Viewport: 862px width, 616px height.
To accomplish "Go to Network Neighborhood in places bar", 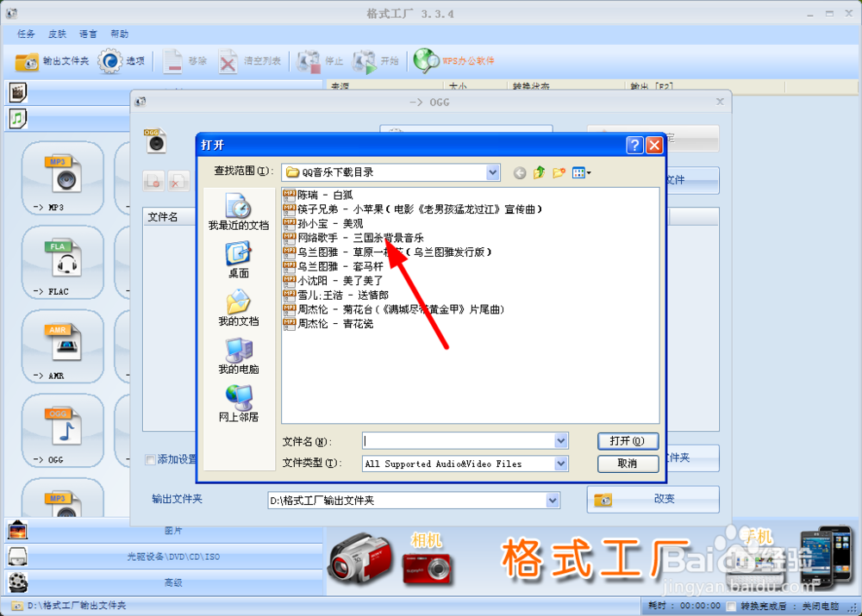I will click(x=239, y=404).
